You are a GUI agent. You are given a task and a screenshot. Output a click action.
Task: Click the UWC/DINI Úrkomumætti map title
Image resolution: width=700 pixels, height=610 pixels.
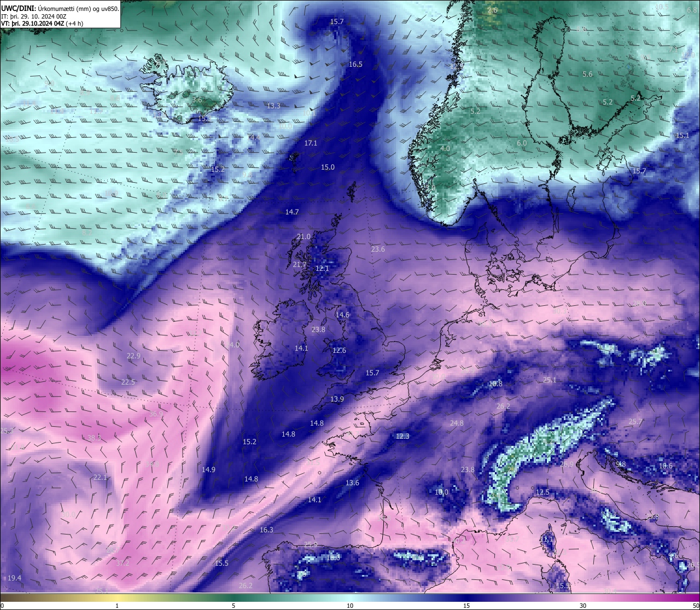pyautogui.click(x=60, y=9)
